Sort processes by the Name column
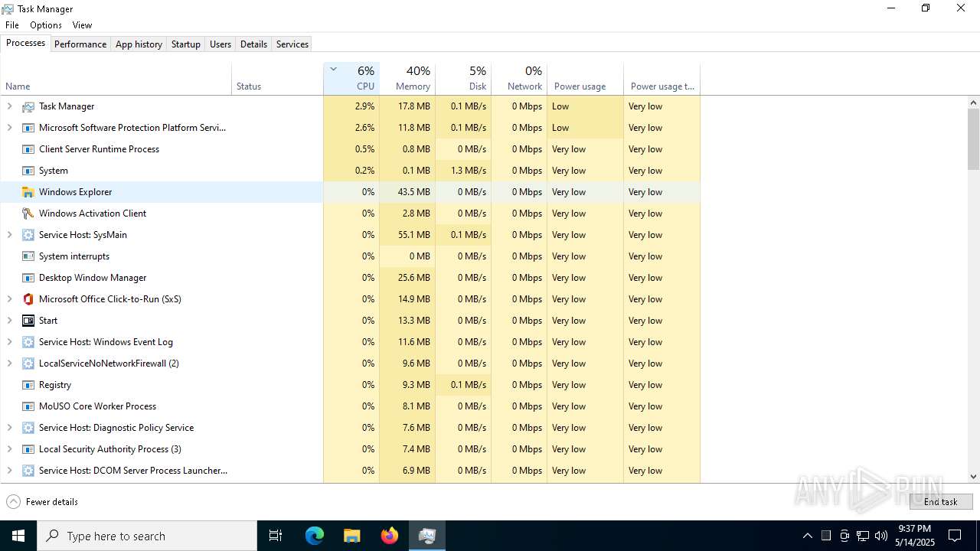980x551 pixels. pyautogui.click(x=116, y=79)
